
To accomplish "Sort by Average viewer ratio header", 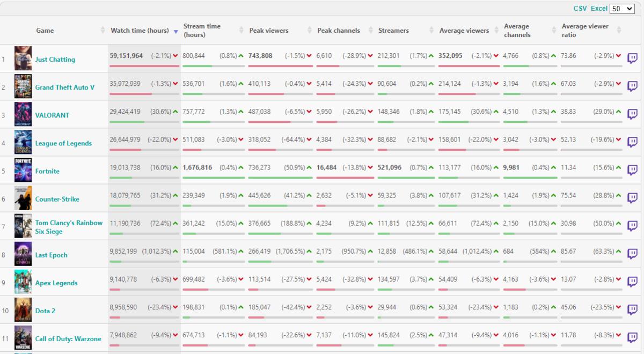I will pos(585,31).
